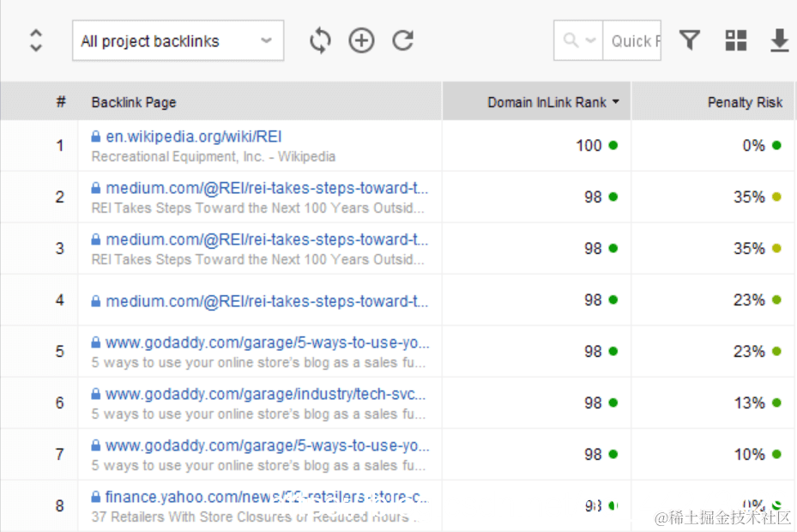The height and width of the screenshot is (532, 797).
Task: Click the download export icon
Action: (780, 40)
